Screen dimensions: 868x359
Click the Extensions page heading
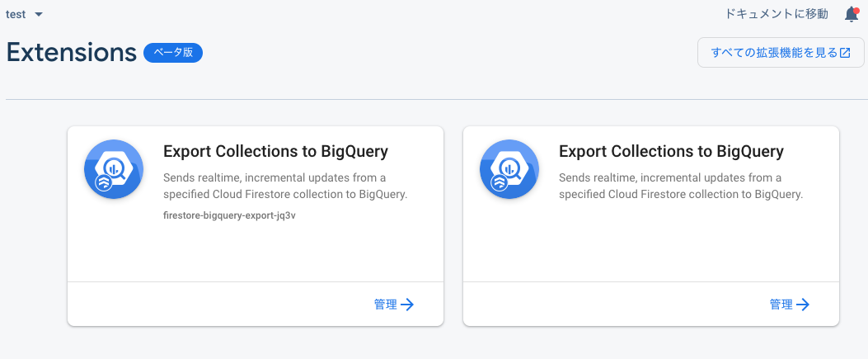pos(72,53)
